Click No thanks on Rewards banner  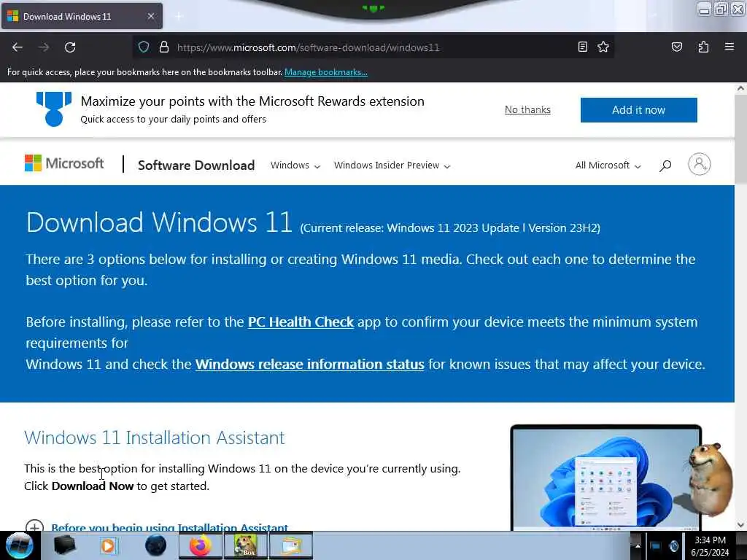click(x=527, y=109)
